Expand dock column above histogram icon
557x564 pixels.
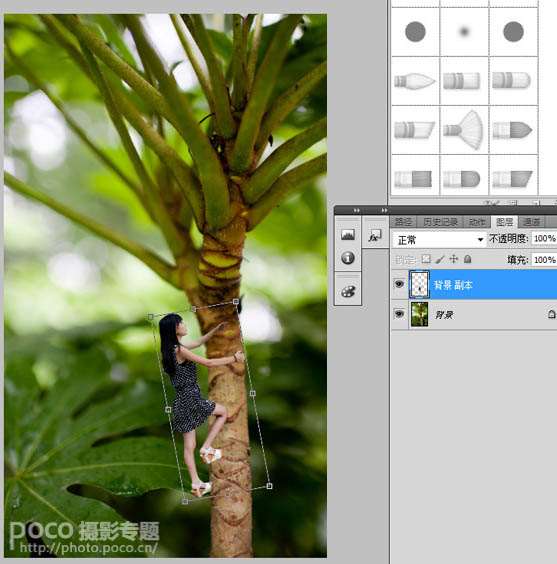356,210
